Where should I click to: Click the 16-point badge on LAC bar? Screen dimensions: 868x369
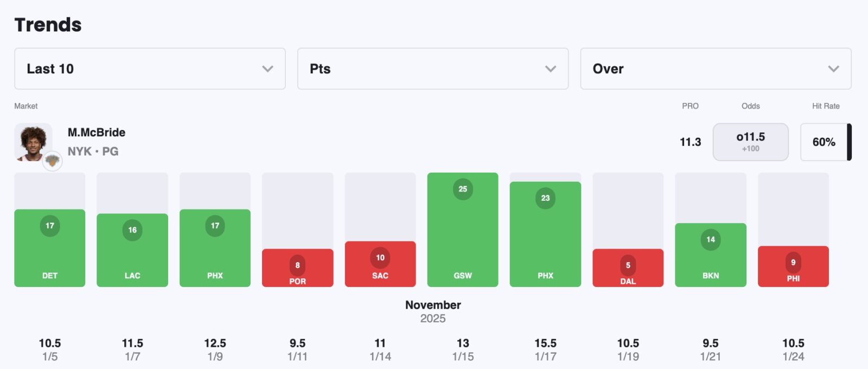[132, 230]
